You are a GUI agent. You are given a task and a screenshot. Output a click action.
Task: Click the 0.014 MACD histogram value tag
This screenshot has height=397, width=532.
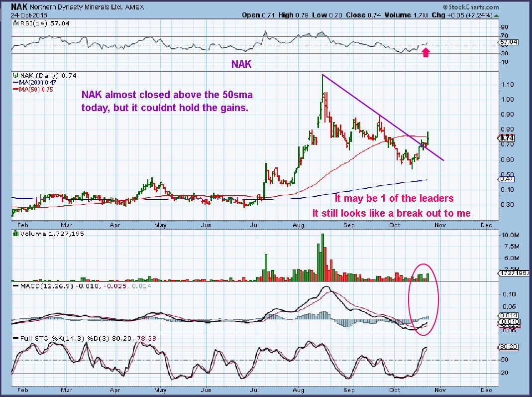point(509,315)
